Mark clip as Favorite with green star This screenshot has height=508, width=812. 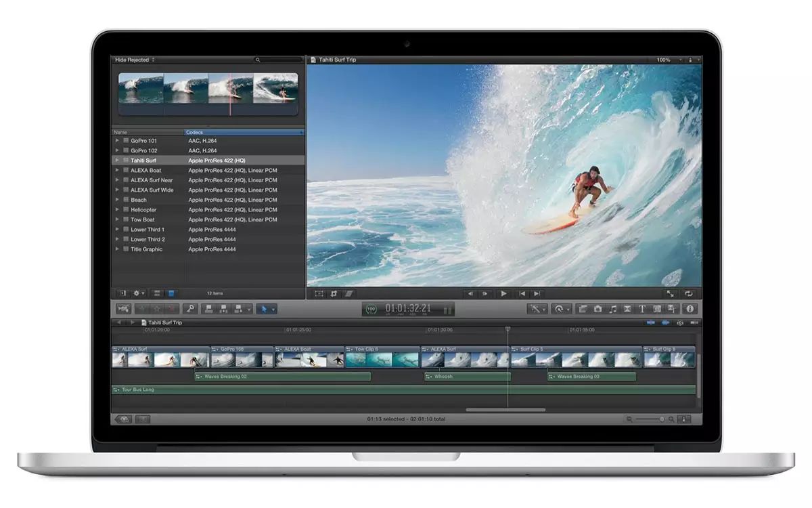143,309
